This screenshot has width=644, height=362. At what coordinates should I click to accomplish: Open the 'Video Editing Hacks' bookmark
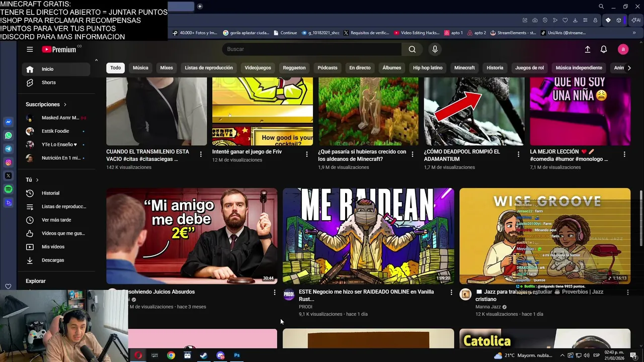click(x=417, y=33)
